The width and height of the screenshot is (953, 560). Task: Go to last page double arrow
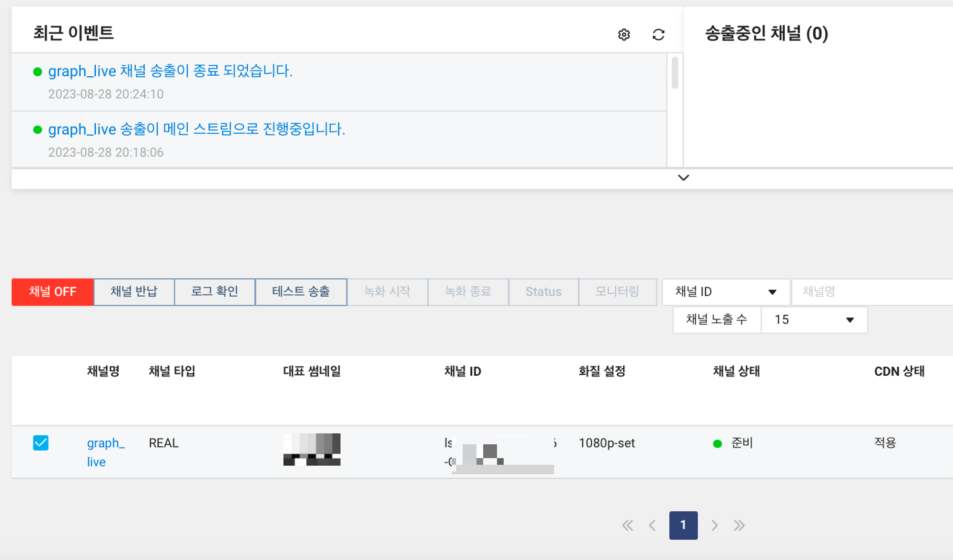click(x=739, y=525)
